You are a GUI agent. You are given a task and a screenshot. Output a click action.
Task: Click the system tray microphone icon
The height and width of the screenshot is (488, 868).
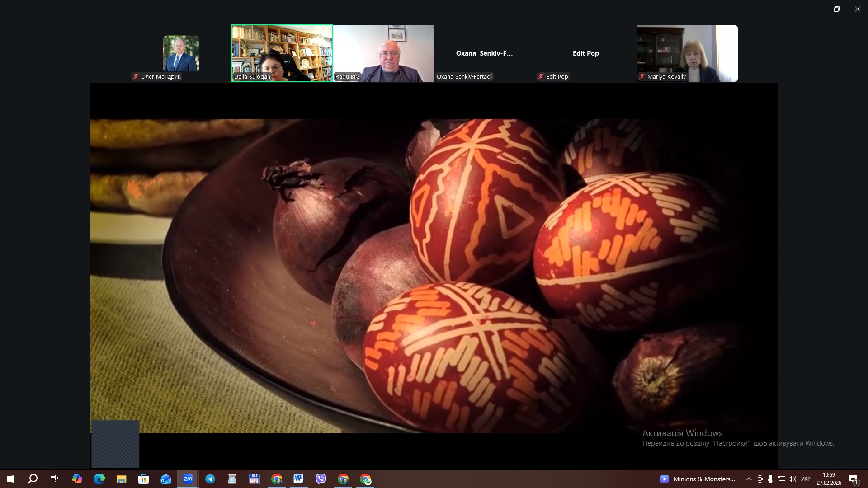tap(770, 479)
